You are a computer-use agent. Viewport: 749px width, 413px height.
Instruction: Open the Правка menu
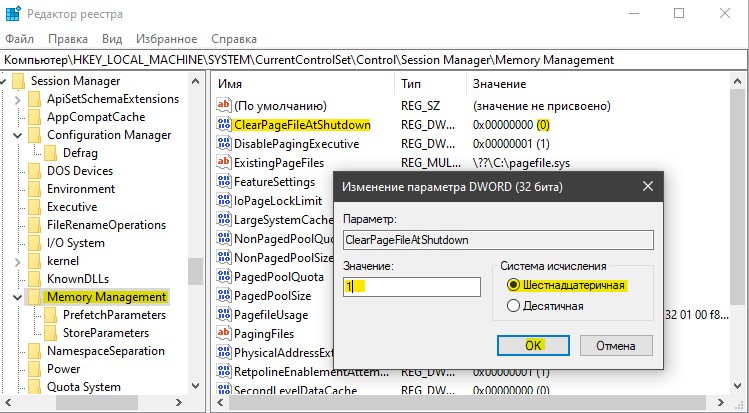click(68, 39)
